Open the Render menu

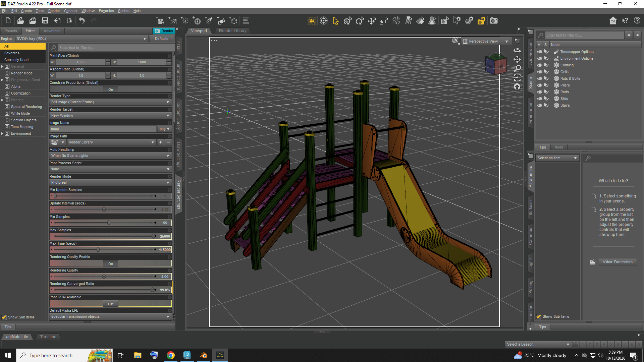click(x=54, y=11)
